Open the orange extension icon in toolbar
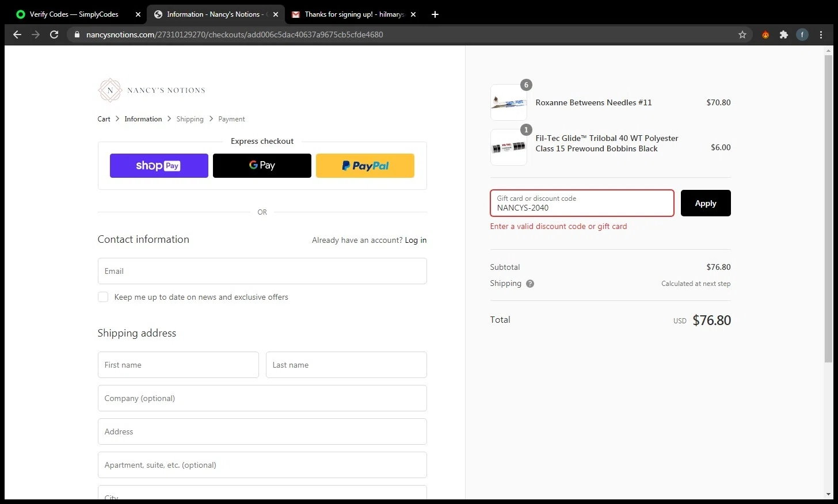This screenshot has width=838, height=504. [x=765, y=35]
